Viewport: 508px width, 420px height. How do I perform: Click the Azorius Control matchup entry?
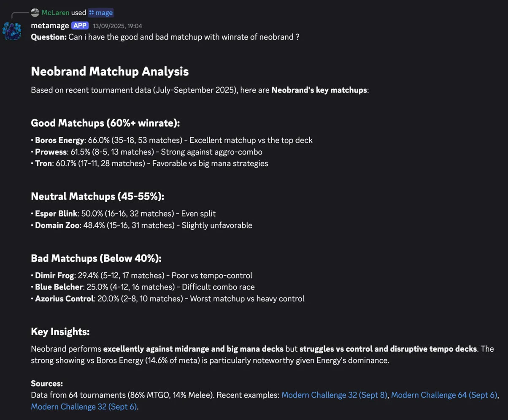[x=168, y=298]
